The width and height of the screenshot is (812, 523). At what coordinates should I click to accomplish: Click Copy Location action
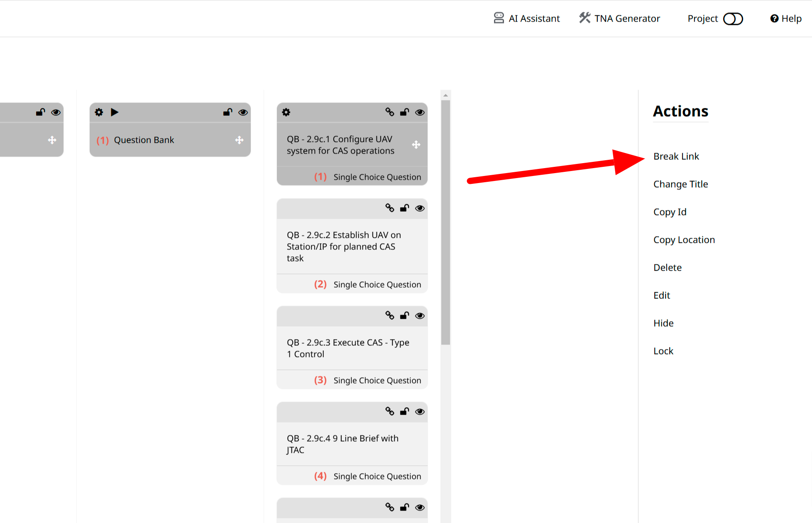pos(684,240)
